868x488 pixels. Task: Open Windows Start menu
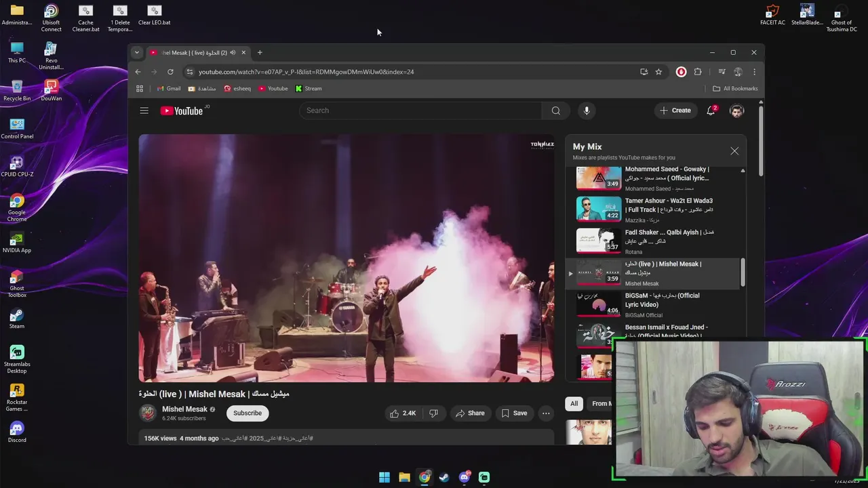point(384,477)
